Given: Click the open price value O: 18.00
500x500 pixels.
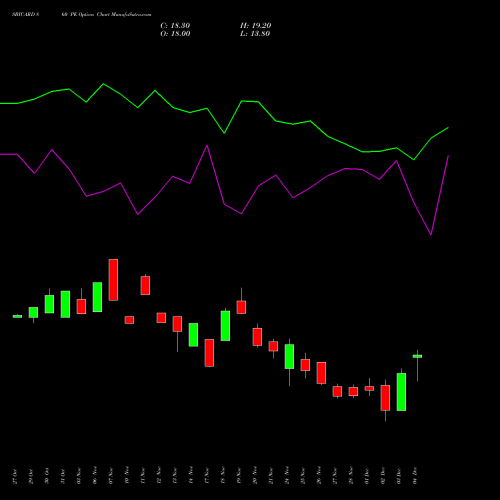Looking at the screenshot, I should (175, 34).
